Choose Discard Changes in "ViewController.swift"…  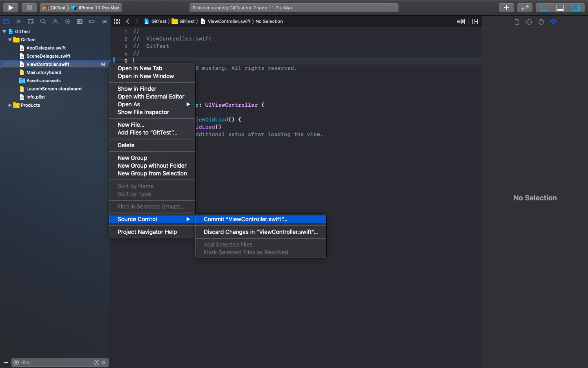tap(261, 232)
